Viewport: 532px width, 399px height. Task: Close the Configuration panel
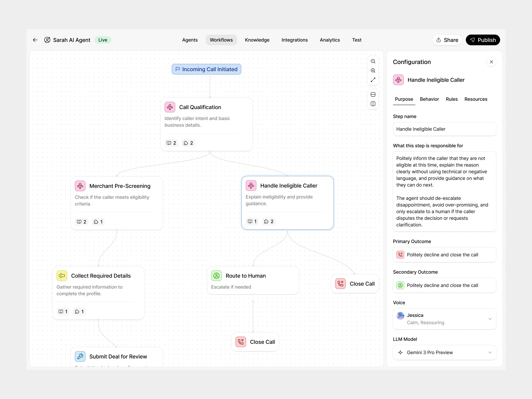[x=491, y=62]
